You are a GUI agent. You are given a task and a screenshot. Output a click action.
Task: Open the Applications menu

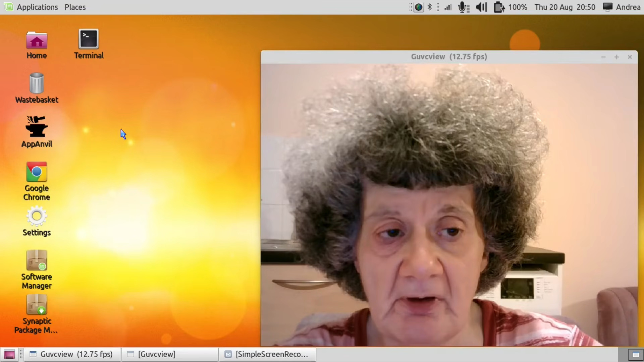37,7
